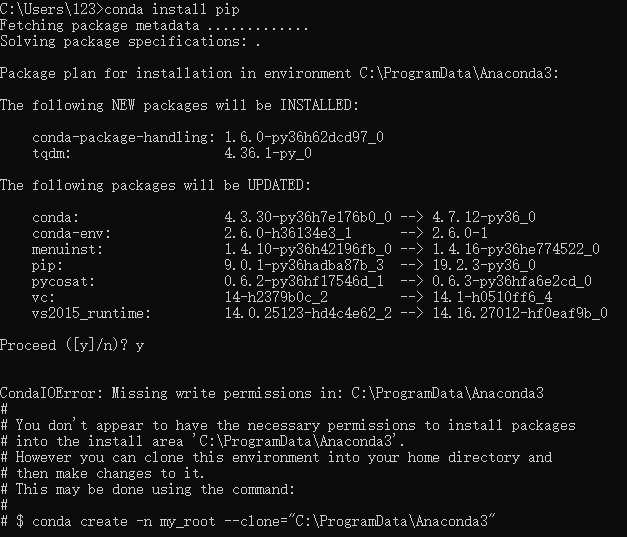The width and height of the screenshot is (627, 537).
Task: Click the menuinst old version text
Action: pos(308,250)
